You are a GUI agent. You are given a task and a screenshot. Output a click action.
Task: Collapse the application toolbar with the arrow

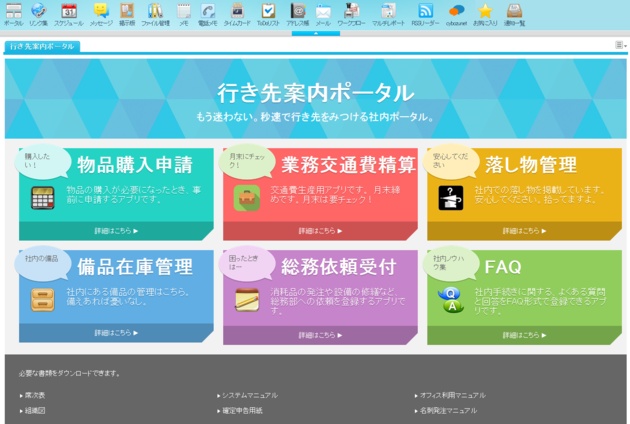tap(316, 34)
